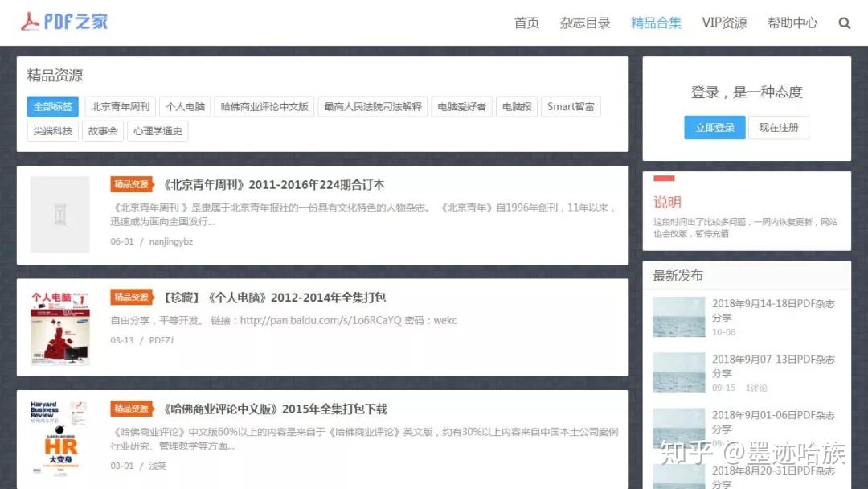Filter by the 尖端科技 tag
Viewport: 868px width, 489px height.
pos(52,131)
